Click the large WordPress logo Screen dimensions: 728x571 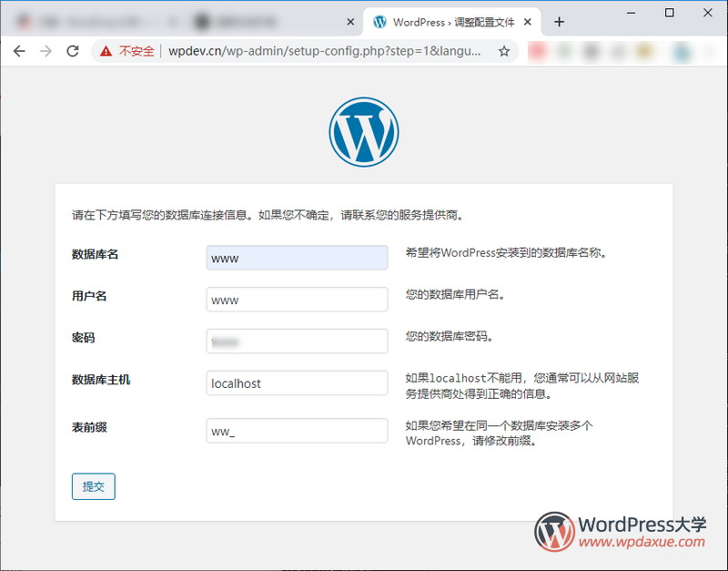tap(363, 133)
